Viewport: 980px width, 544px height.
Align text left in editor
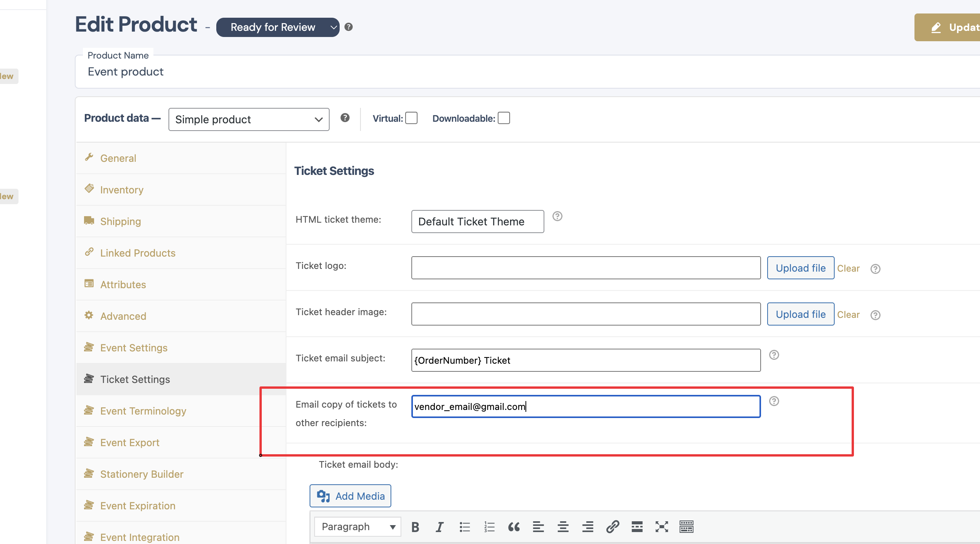538,527
